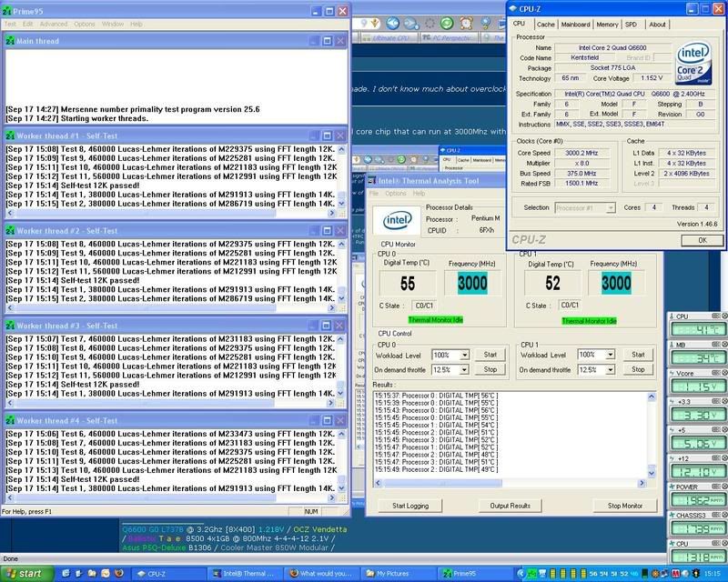Click the MB temperature 34°C sensor display
Screen dimensions: 728x582
(697, 357)
